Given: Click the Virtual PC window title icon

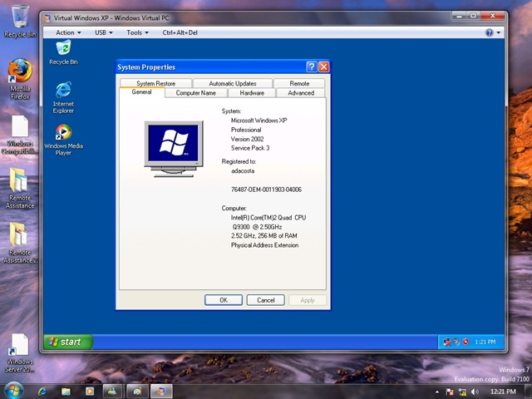Looking at the screenshot, I should pos(47,18).
